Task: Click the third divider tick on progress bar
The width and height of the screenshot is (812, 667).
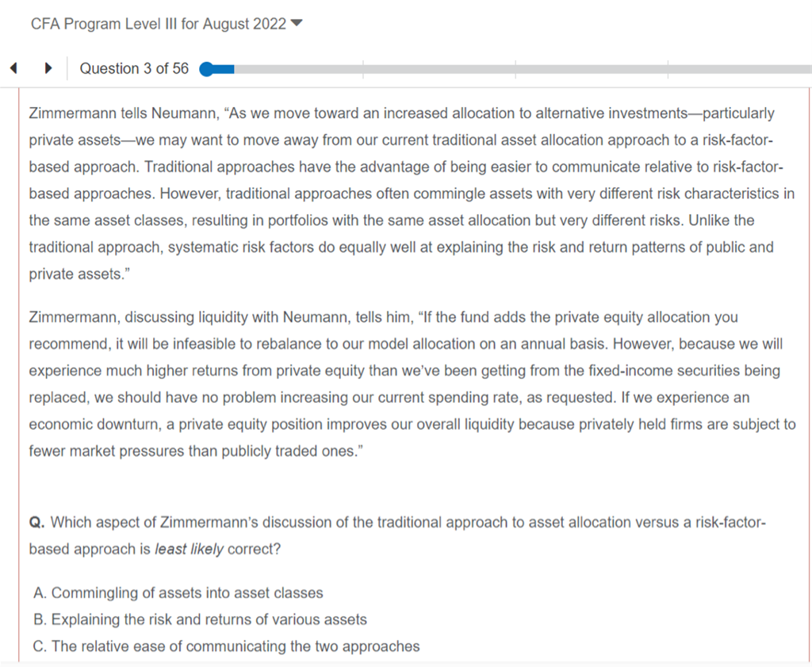Action: point(668,70)
